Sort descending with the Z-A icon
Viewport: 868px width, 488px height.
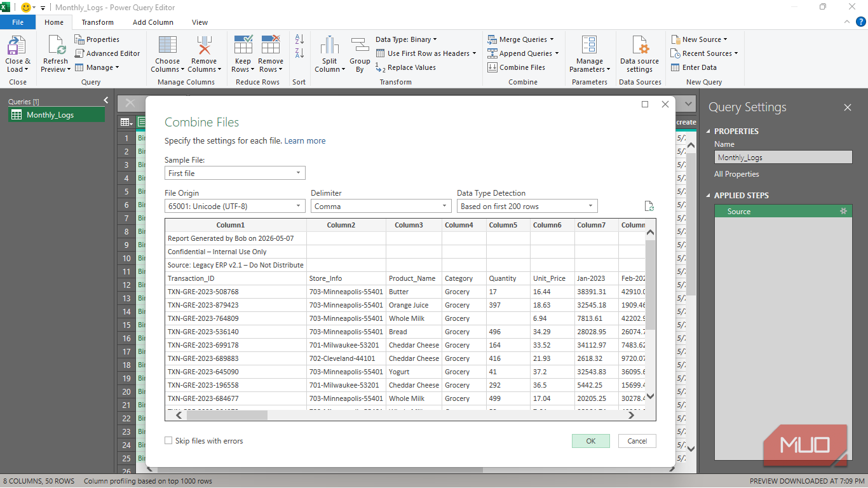click(299, 53)
